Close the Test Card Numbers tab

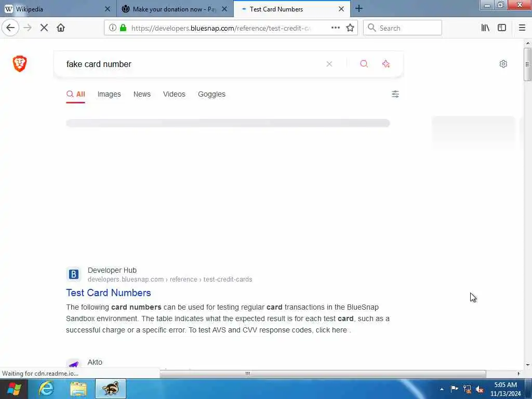341,9
